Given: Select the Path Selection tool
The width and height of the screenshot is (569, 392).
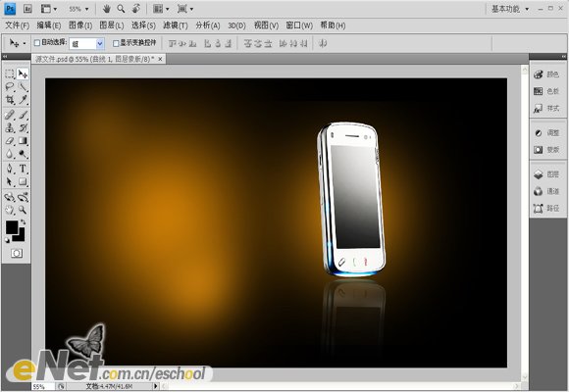Looking at the screenshot, I should [x=10, y=181].
